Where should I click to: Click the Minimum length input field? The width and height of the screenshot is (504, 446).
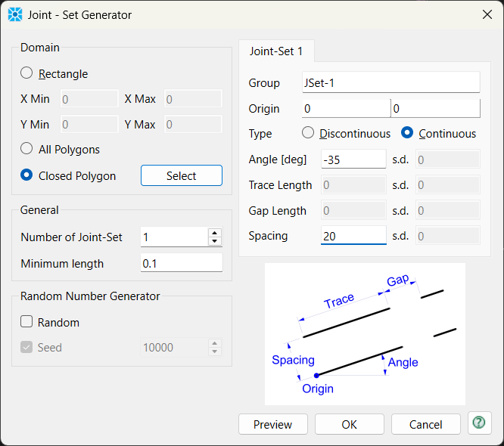[x=182, y=263]
